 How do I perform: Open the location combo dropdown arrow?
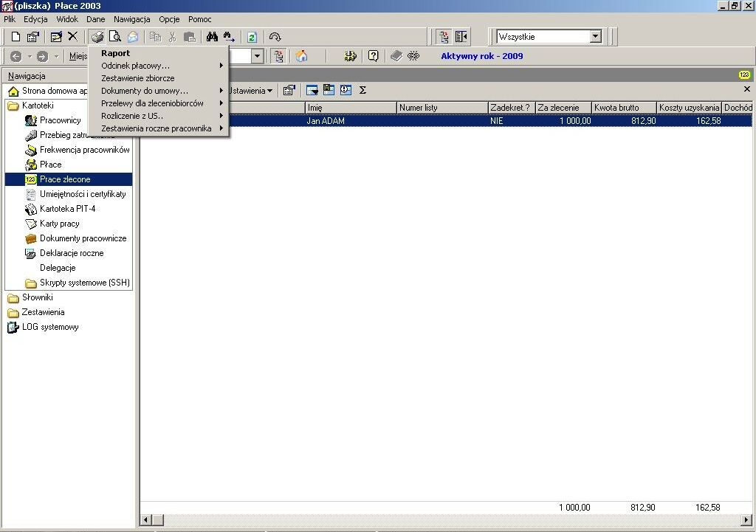point(258,56)
